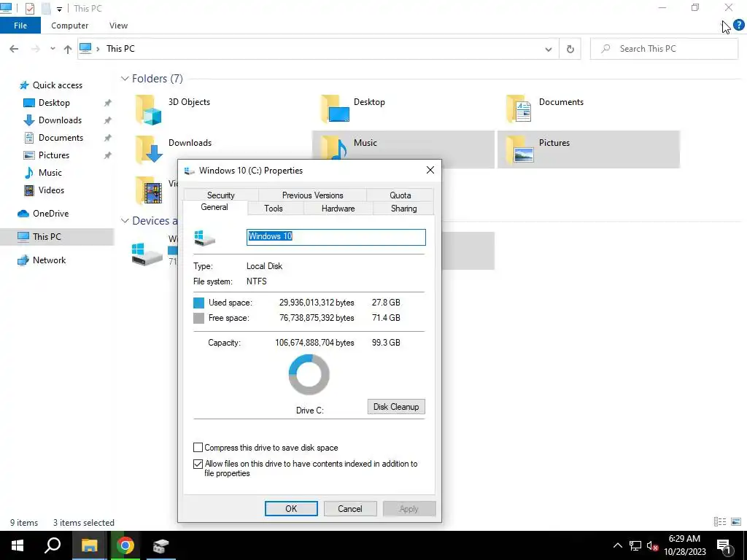Open taskbar search magnifier
Image resolution: width=747 pixels, height=560 pixels.
click(x=53, y=545)
